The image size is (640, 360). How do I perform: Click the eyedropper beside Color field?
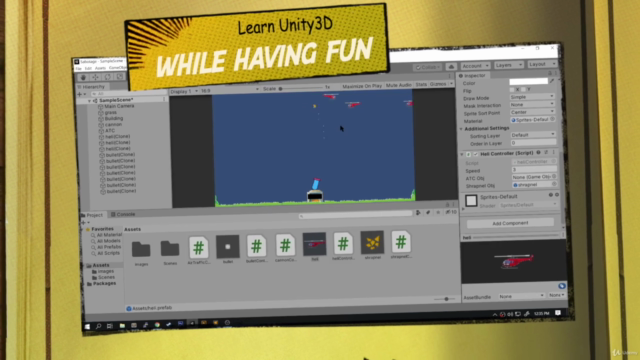point(552,81)
